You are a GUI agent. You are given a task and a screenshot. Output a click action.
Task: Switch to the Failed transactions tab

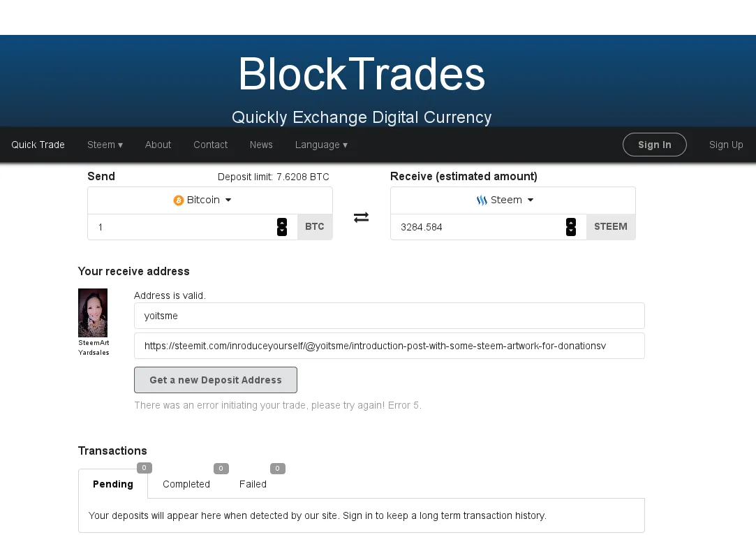253,484
